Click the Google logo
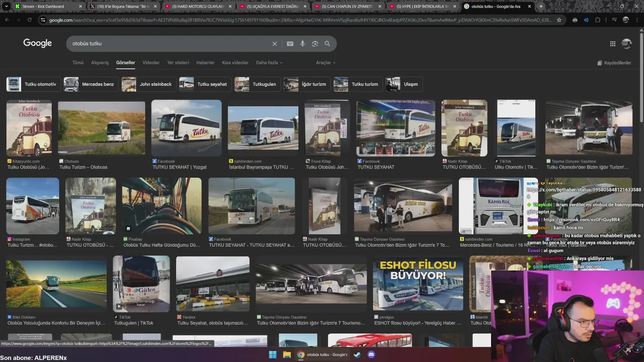Viewport: 644px width, 362px height. coord(38,43)
